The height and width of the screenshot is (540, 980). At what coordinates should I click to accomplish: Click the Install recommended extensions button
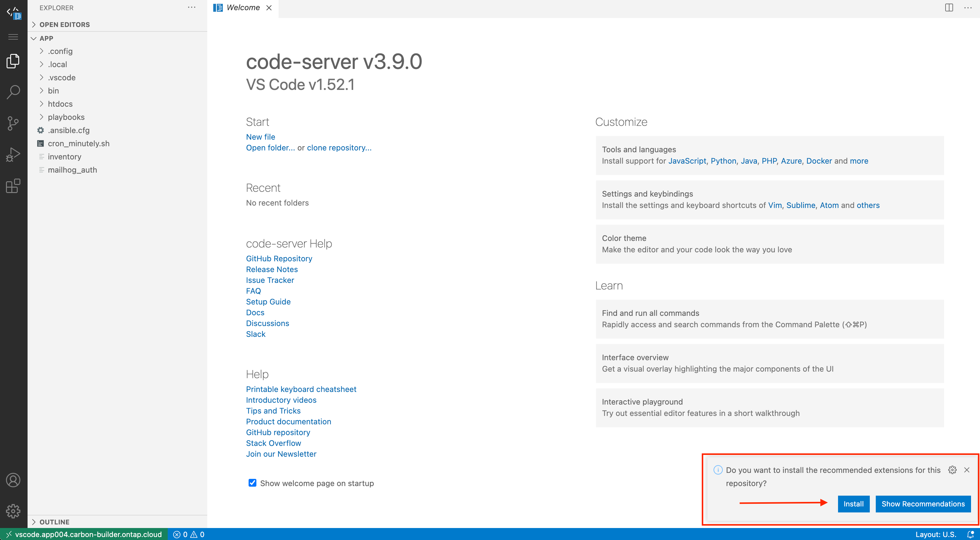coord(853,504)
